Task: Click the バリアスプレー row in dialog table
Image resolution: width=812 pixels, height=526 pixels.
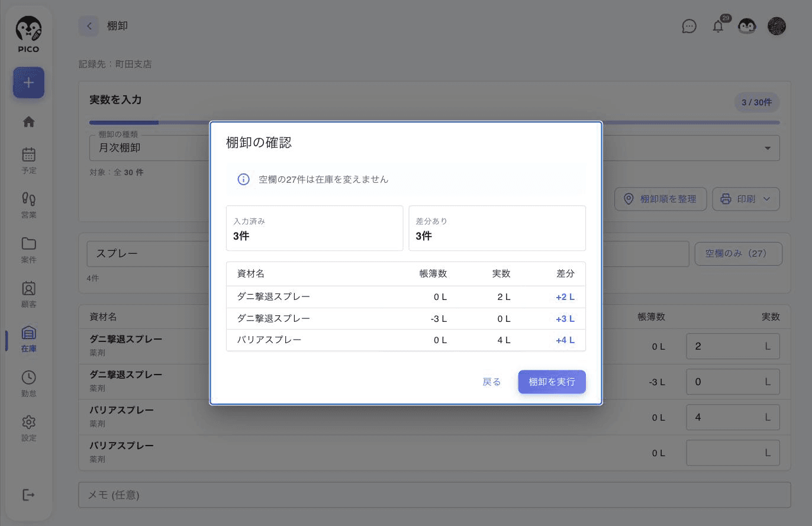Action: (406, 340)
